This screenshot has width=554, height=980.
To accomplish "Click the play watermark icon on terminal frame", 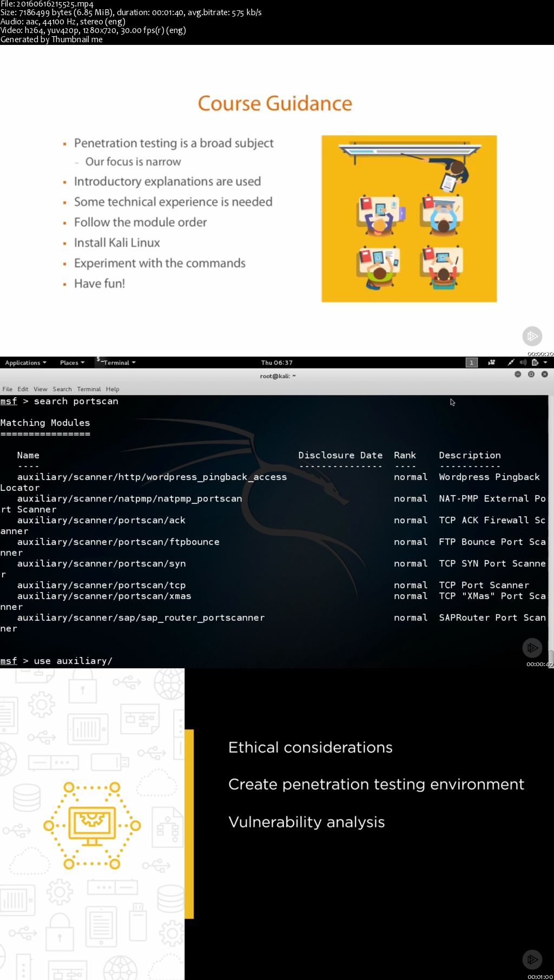I will point(532,647).
